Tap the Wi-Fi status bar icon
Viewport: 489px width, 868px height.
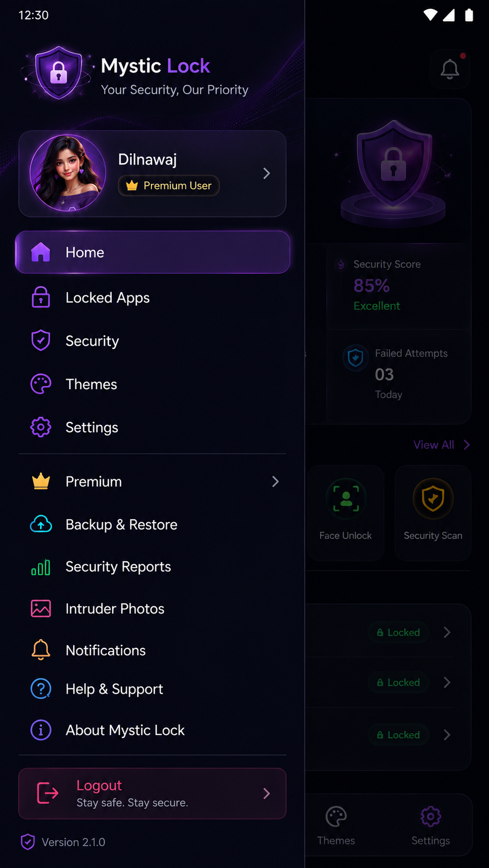tap(430, 15)
